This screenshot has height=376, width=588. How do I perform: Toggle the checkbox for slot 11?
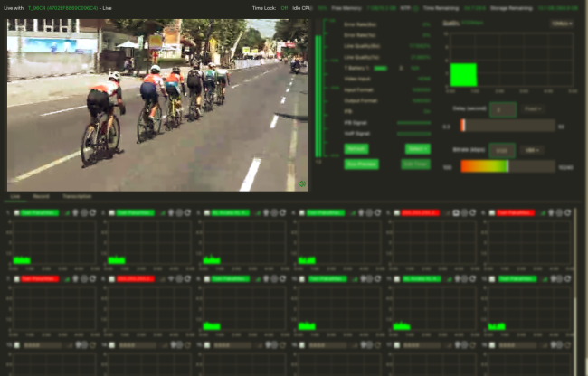click(x=397, y=278)
